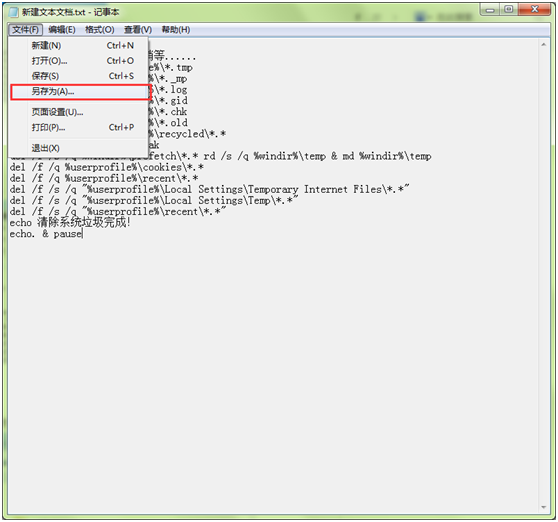This screenshot has width=558, height=522.
Task: Select 另存为(A)... menu entry
Action: pyautogui.click(x=79, y=91)
